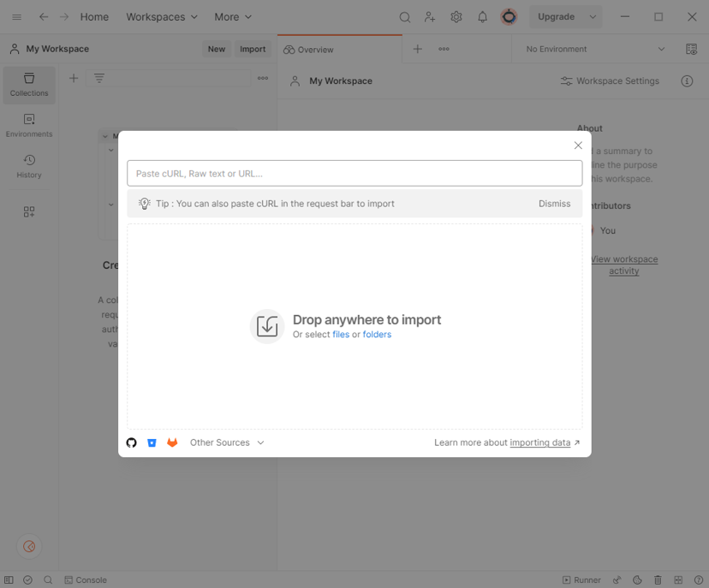Click the configure sidebar apps icon

[29, 211]
